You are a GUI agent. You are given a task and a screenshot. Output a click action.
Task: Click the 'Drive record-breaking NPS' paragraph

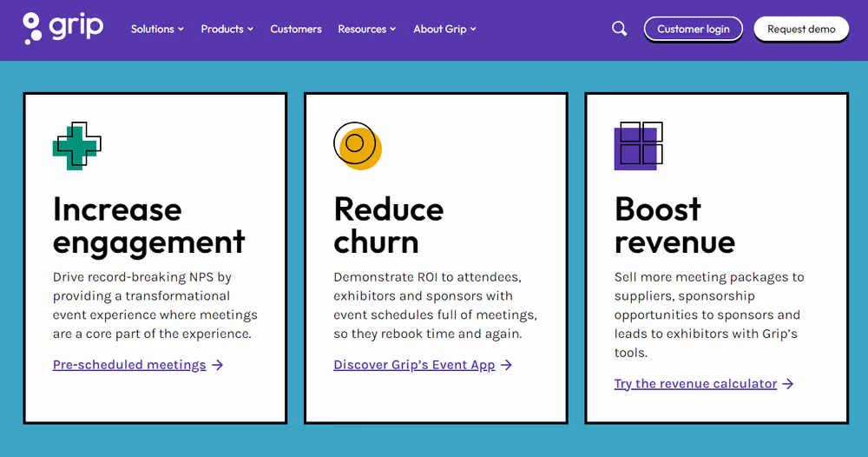coord(155,305)
